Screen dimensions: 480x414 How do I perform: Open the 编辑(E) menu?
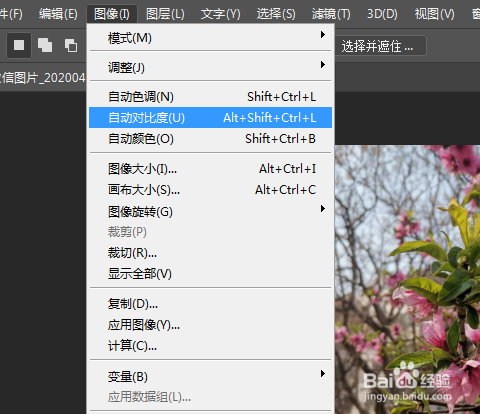(x=58, y=14)
